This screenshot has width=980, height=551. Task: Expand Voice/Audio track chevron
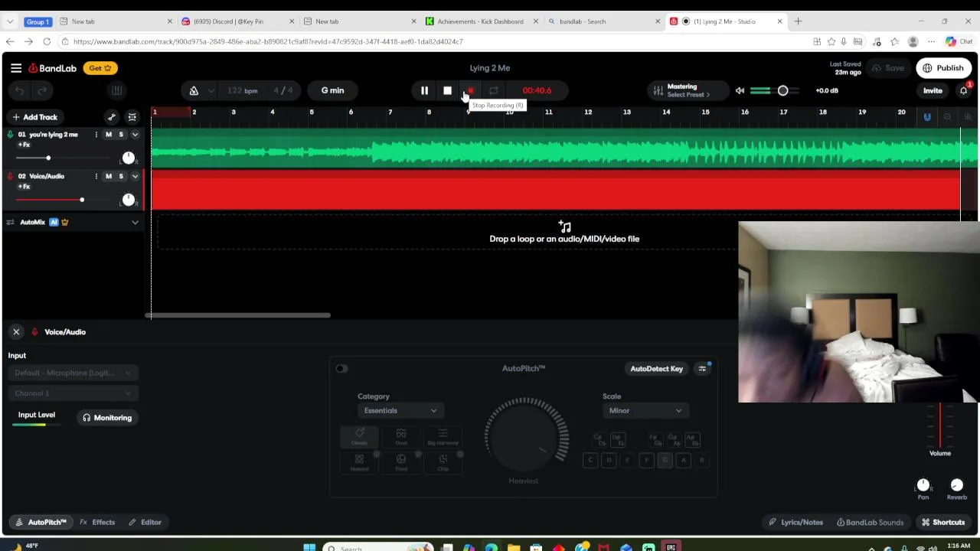tap(135, 177)
